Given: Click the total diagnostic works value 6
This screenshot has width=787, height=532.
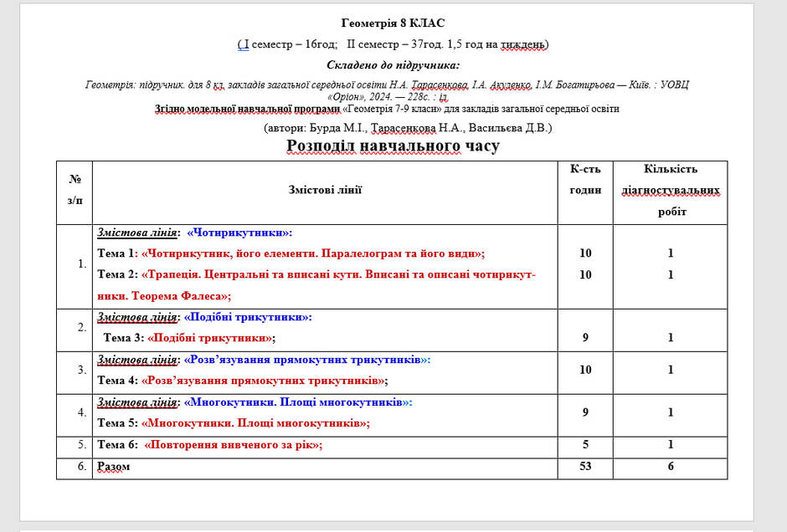Looking at the screenshot, I should point(671,466).
